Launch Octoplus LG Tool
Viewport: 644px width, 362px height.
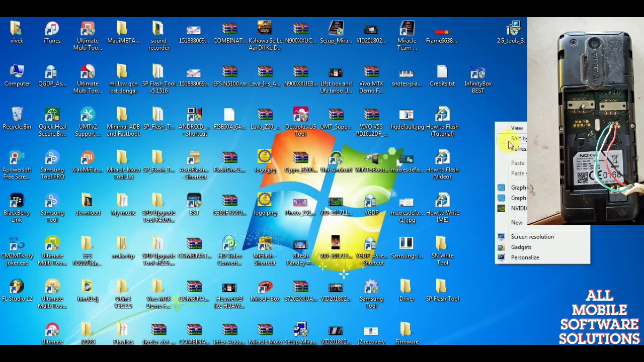click(300, 122)
